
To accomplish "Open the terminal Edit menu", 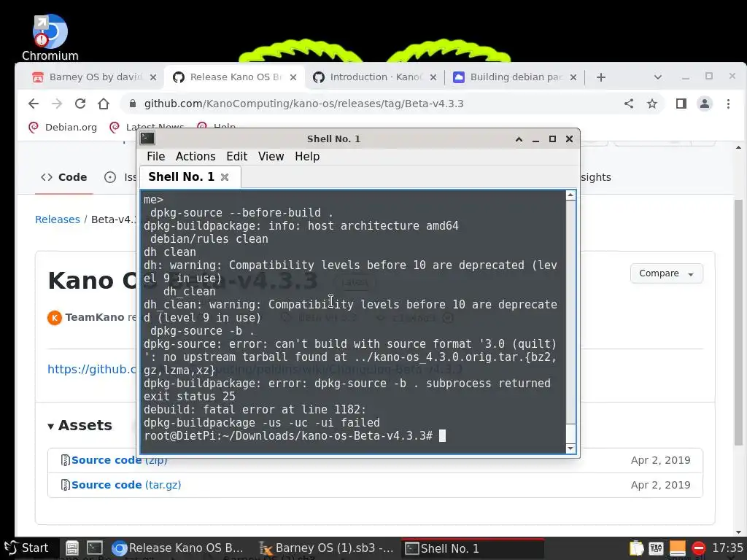I will tap(236, 156).
